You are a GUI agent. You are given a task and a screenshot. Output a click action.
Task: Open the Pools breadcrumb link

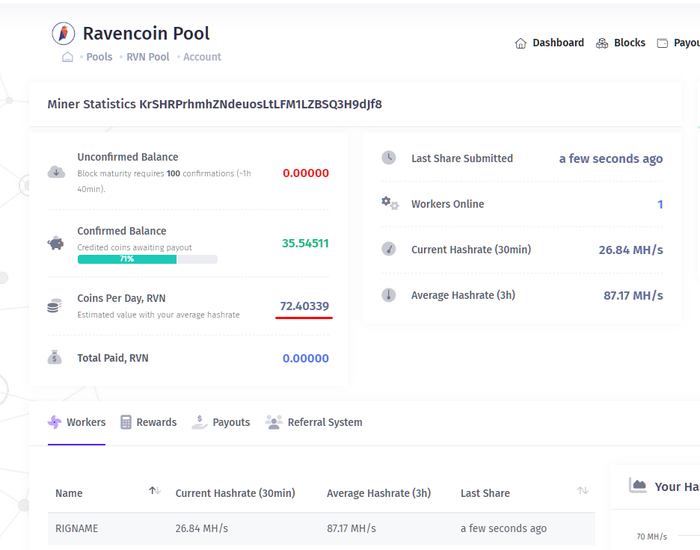pyautogui.click(x=99, y=57)
